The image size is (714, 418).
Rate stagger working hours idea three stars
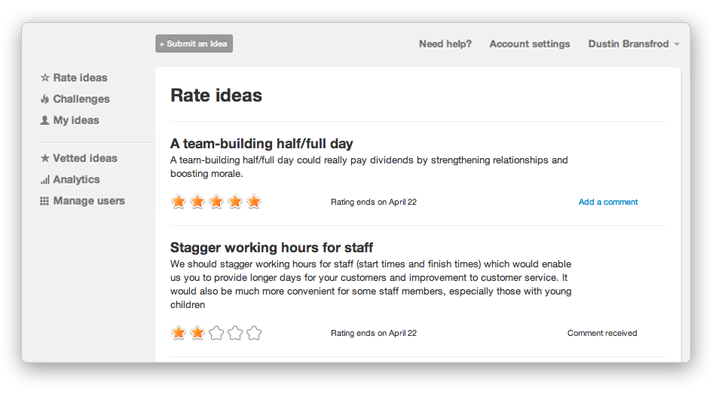(x=216, y=333)
